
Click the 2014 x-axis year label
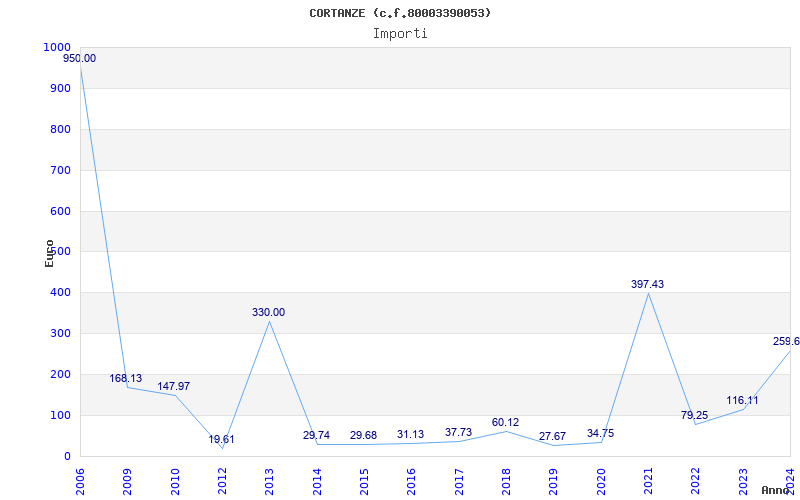(x=317, y=481)
